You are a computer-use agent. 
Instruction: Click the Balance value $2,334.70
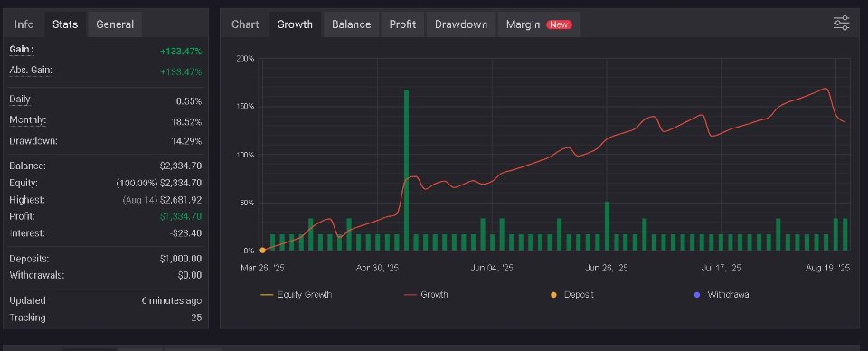pos(181,166)
